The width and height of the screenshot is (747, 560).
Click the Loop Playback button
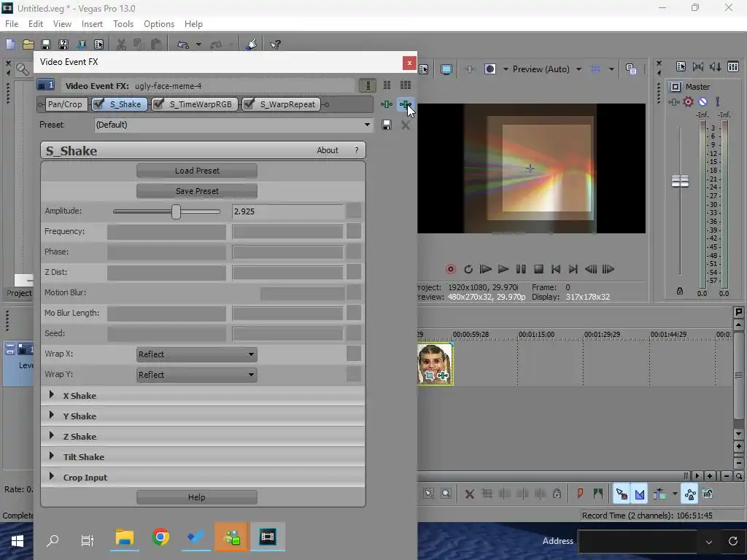tap(468, 270)
